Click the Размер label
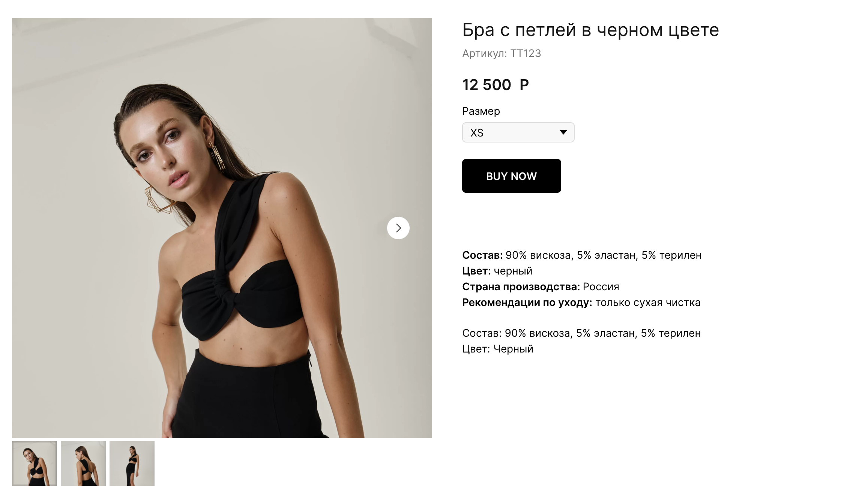 pyautogui.click(x=481, y=111)
